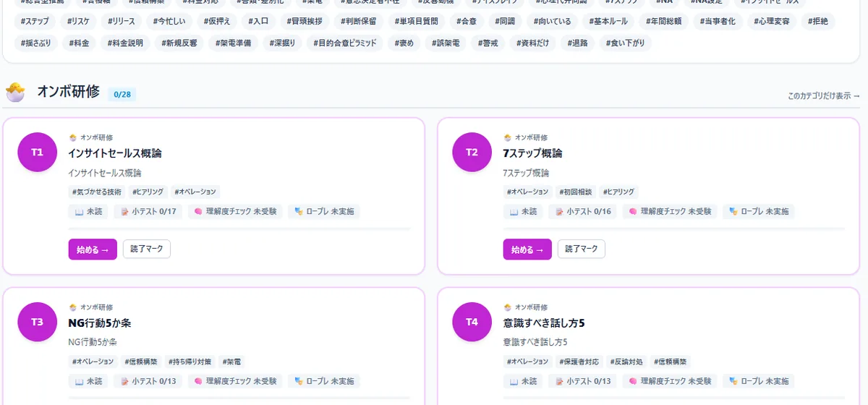Toggle the #退路 filter tag
This screenshot has width=868, height=405.
click(x=578, y=43)
